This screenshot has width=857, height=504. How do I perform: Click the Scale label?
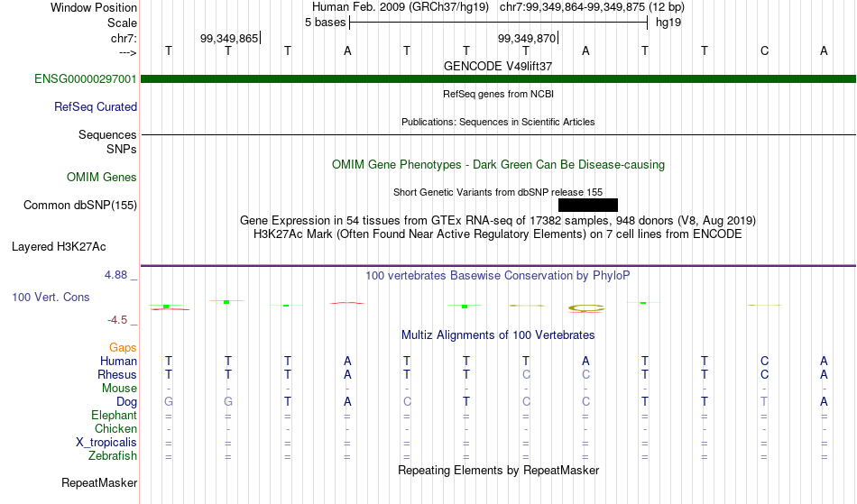[122, 23]
